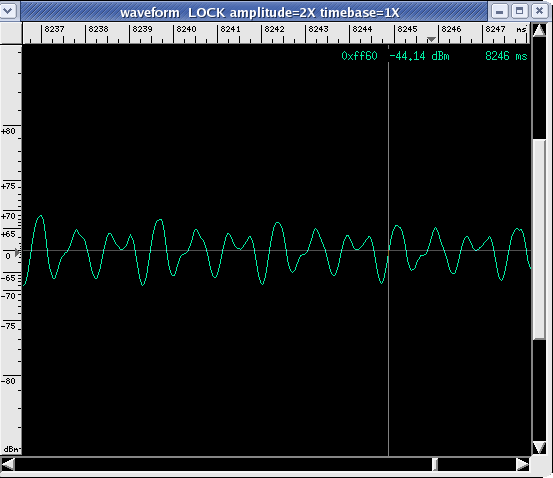553x478 pixels.
Task: Minimize the waveform window
Action: coord(499,11)
